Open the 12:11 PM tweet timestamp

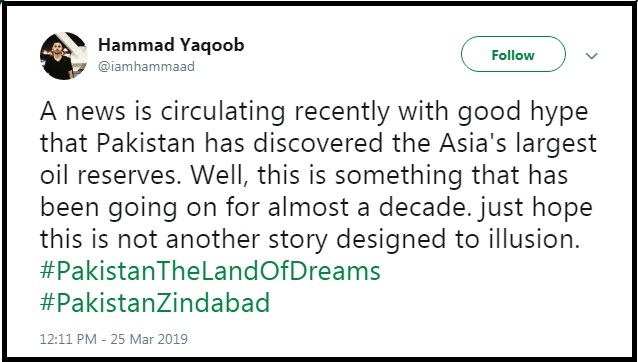(x=68, y=339)
